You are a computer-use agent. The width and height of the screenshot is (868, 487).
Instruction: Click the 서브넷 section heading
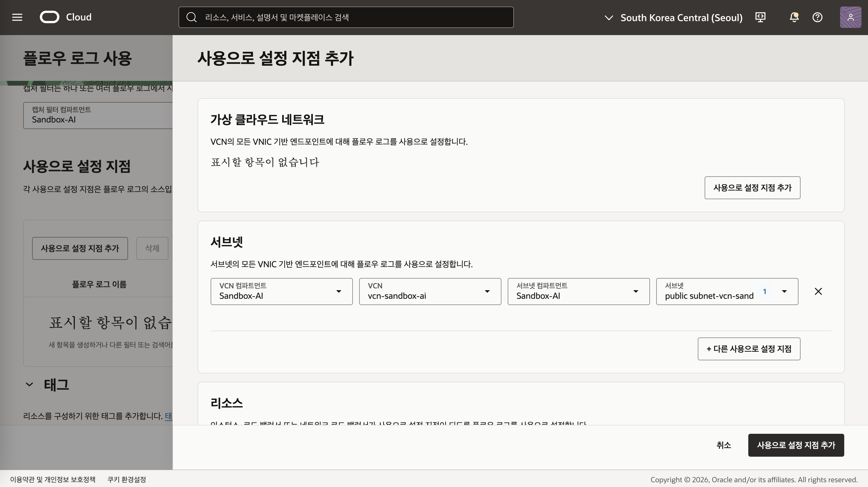226,242
